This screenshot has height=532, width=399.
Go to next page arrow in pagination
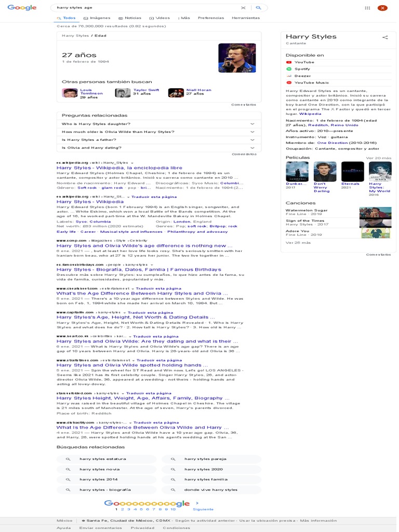tap(197, 503)
